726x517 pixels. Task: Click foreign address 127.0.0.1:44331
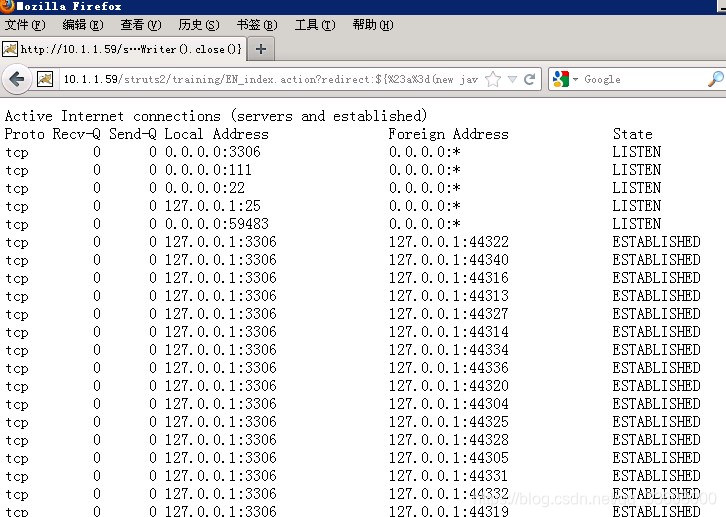448,476
